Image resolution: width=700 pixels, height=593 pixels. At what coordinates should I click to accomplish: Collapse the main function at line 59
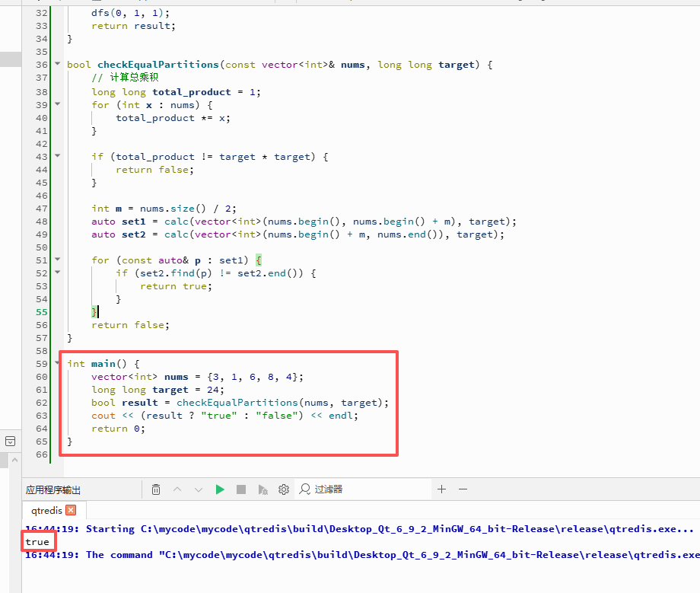click(58, 362)
